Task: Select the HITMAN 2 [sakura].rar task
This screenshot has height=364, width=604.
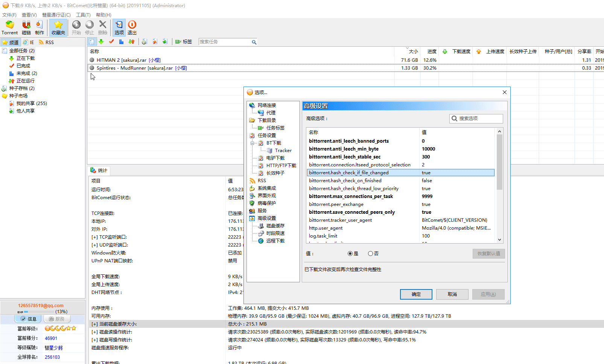Action: pyautogui.click(x=129, y=60)
